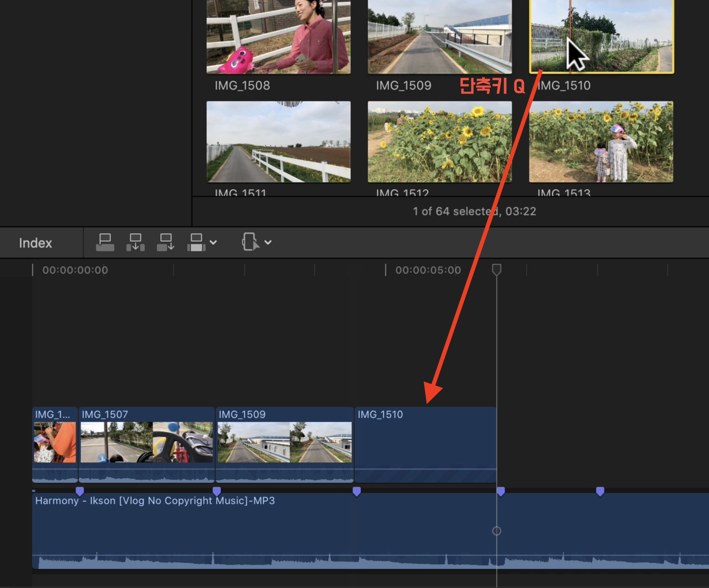Click the Insert clip edit icon
709x588 pixels.
135,243
